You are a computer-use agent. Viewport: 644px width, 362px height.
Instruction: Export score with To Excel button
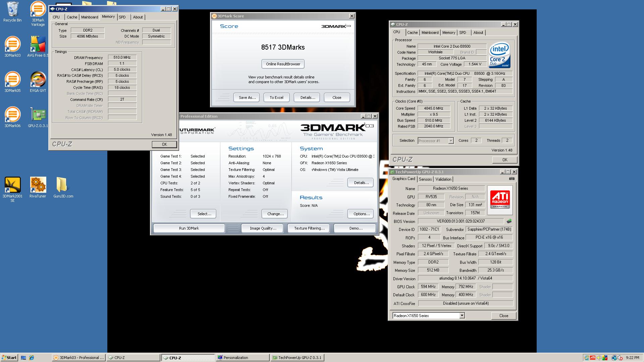point(276,98)
